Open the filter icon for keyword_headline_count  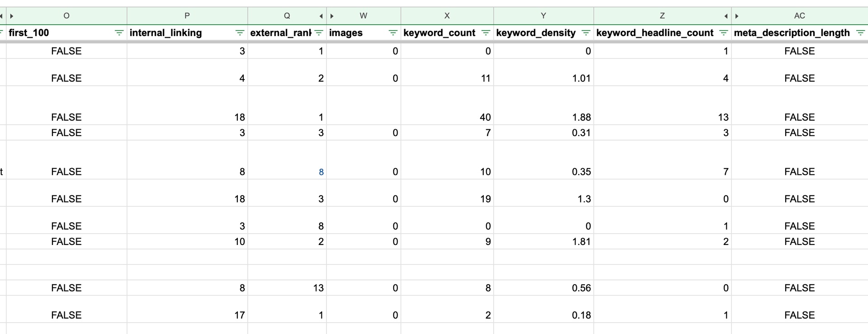click(723, 33)
